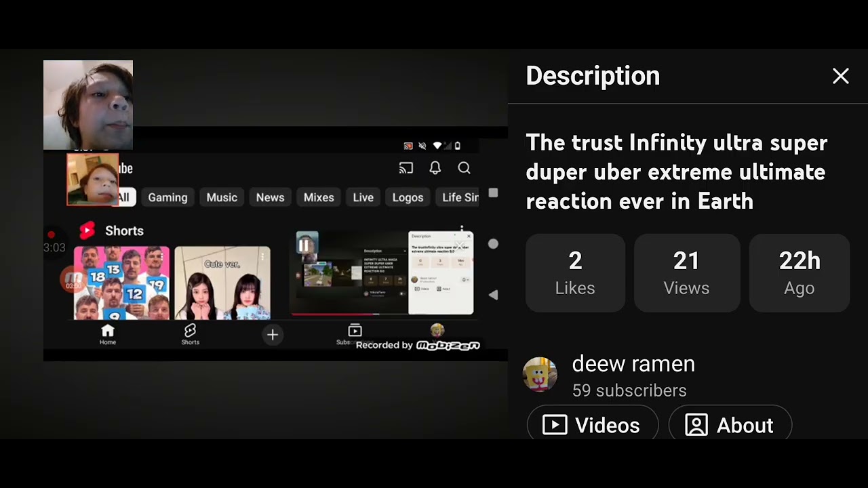Go to Home in bottom navigation
The height and width of the screenshot is (488, 868).
[x=108, y=335]
